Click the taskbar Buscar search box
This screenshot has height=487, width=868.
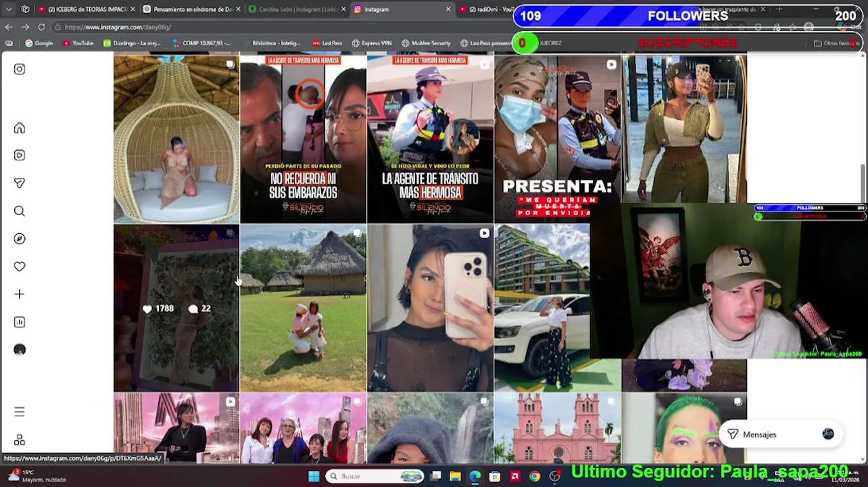(x=375, y=476)
